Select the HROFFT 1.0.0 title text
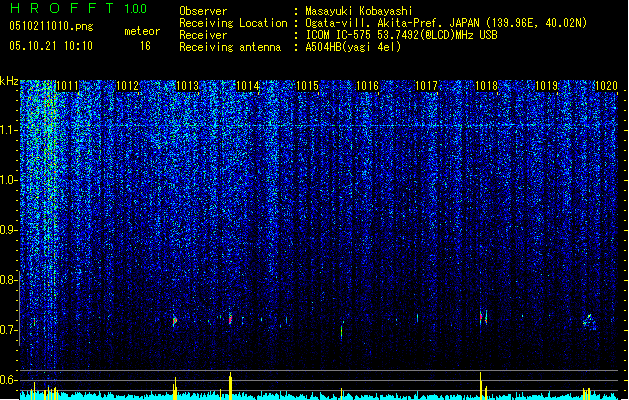The width and height of the screenshot is (629, 400). tap(79, 8)
